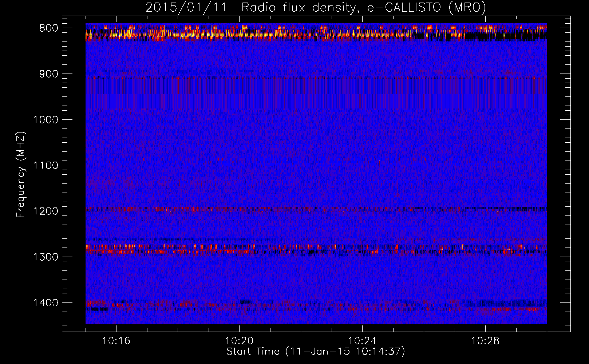The width and height of the screenshot is (589, 364).
Task: Click the 10:24 time tick label
Action: (x=362, y=341)
